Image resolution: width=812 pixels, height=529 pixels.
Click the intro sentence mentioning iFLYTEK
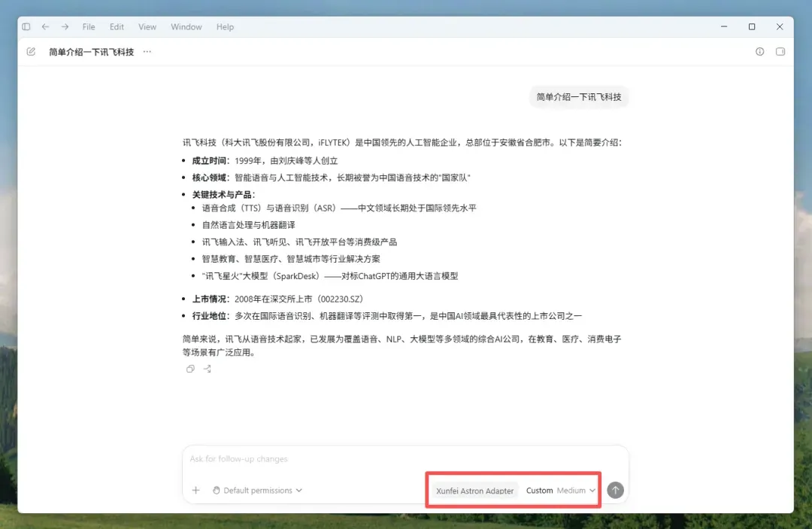coord(402,142)
